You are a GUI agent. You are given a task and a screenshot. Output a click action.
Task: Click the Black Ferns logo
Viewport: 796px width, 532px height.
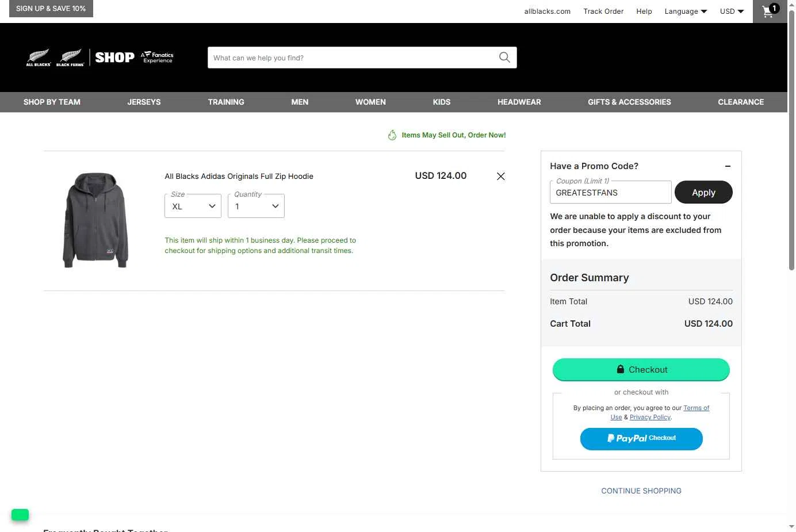pyautogui.click(x=71, y=58)
